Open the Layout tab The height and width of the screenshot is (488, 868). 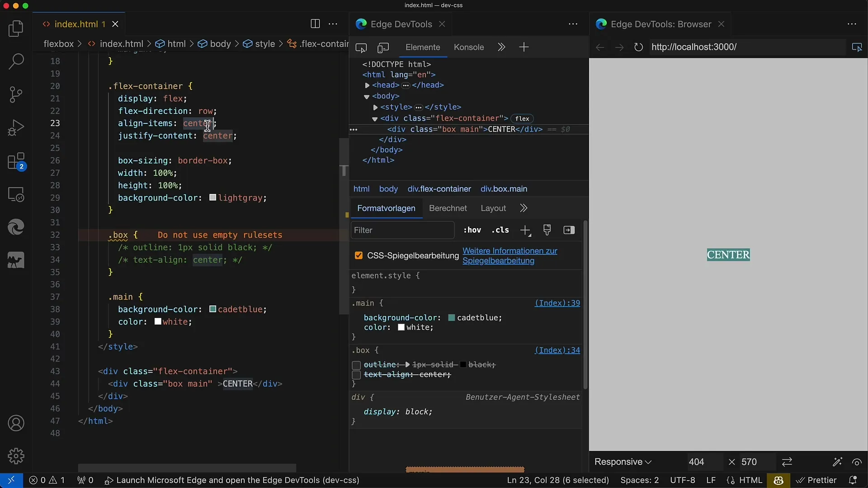point(493,208)
